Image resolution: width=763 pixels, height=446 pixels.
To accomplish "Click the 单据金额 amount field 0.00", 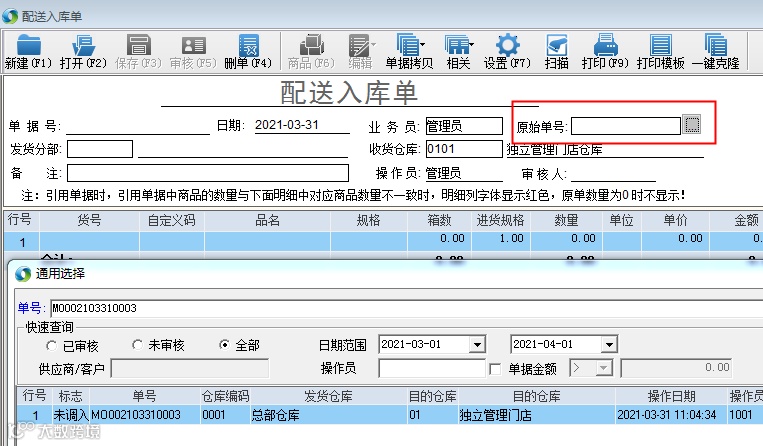I will click(676, 368).
